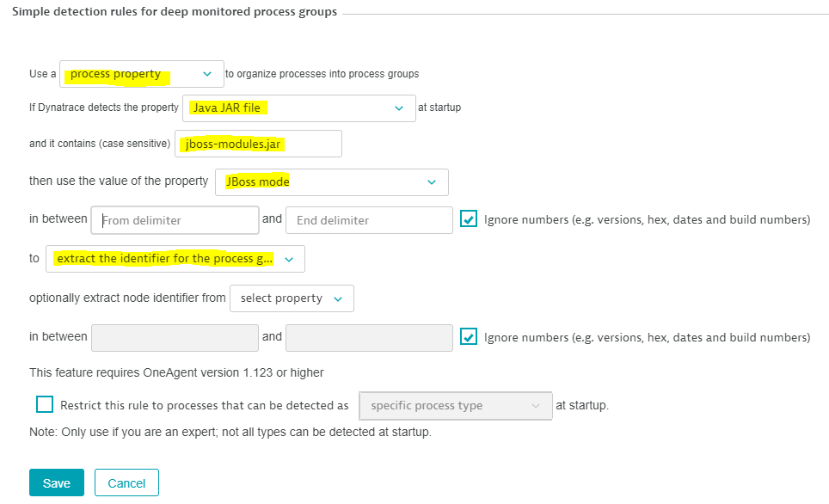Toggle "Ignore numbers" checkbox in node identifier row

[469, 337]
